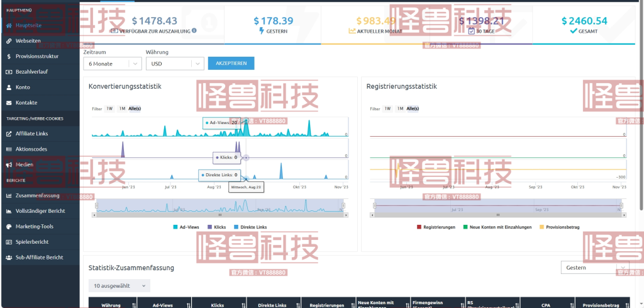Click the scrollbar thumb under the registration navigator
The height and width of the screenshot is (308, 644).
tap(498, 215)
